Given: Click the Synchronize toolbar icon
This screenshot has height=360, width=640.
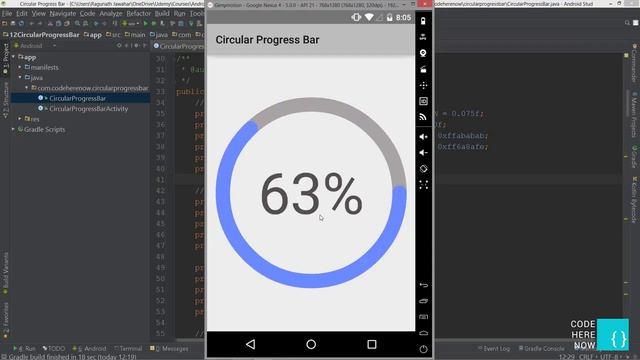Looking at the screenshot, I should tap(21, 24).
